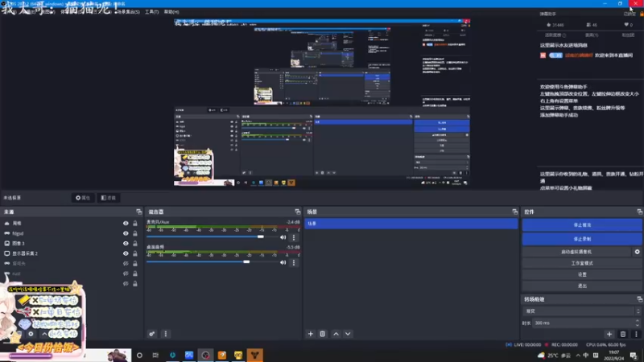This screenshot has height=362, width=644.
Task: Hide the fdgsd source
Action: pyautogui.click(x=126, y=233)
